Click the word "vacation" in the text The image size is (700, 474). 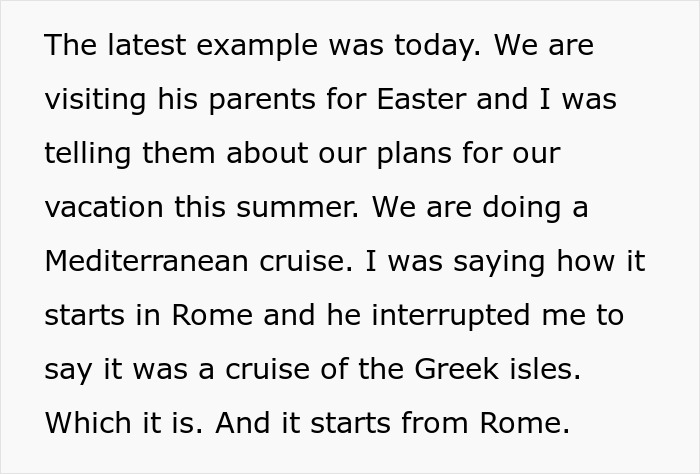pyautogui.click(x=103, y=208)
